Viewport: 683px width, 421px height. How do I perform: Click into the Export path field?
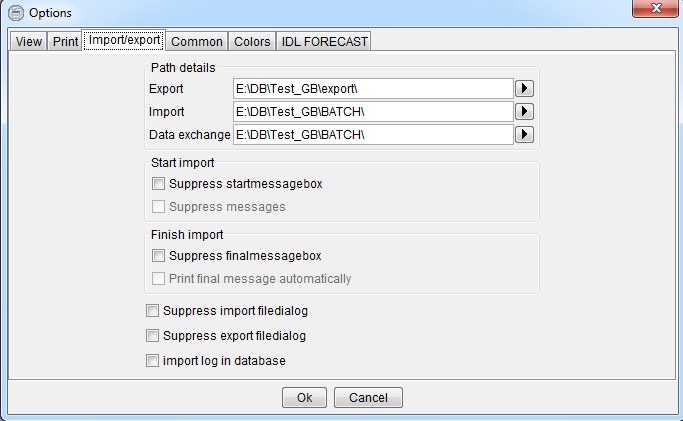(x=373, y=88)
